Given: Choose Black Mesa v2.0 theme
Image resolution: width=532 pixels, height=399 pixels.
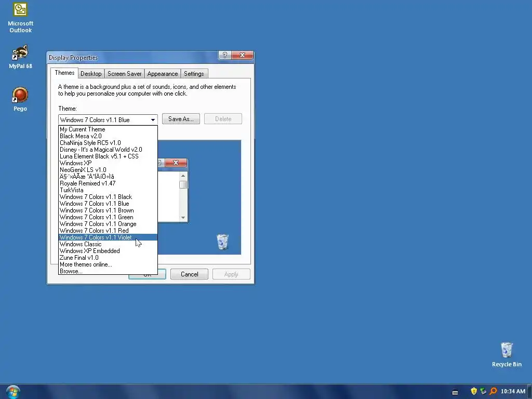Looking at the screenshot, I should pos(108,136).
